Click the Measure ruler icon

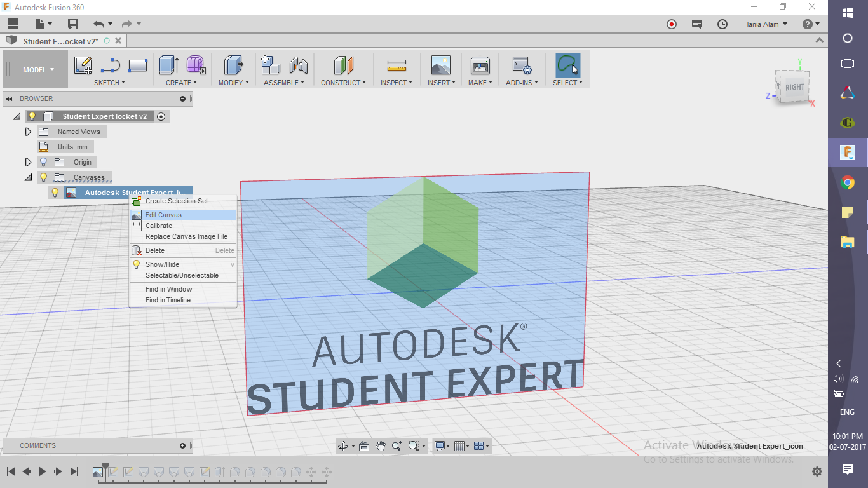pyautogui.click(x=397, y=65)
